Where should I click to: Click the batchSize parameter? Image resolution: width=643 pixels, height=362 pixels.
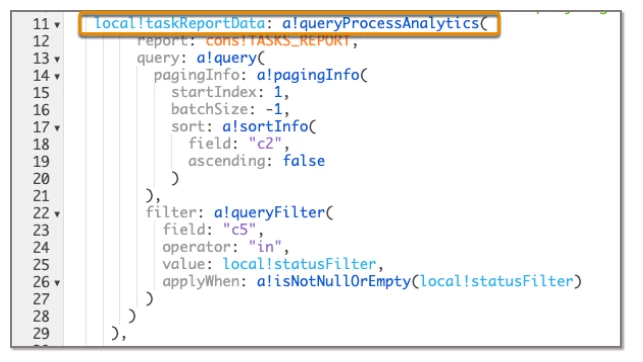click(x=209, y=109)
